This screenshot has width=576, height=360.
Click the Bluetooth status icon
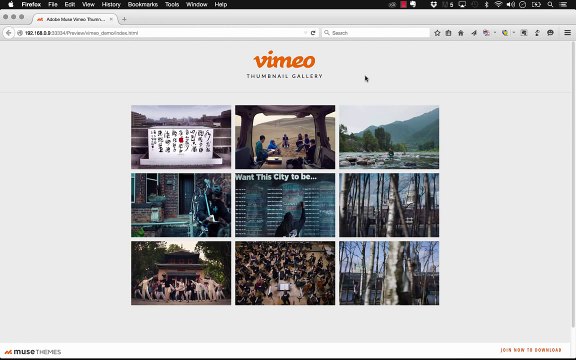486,4
